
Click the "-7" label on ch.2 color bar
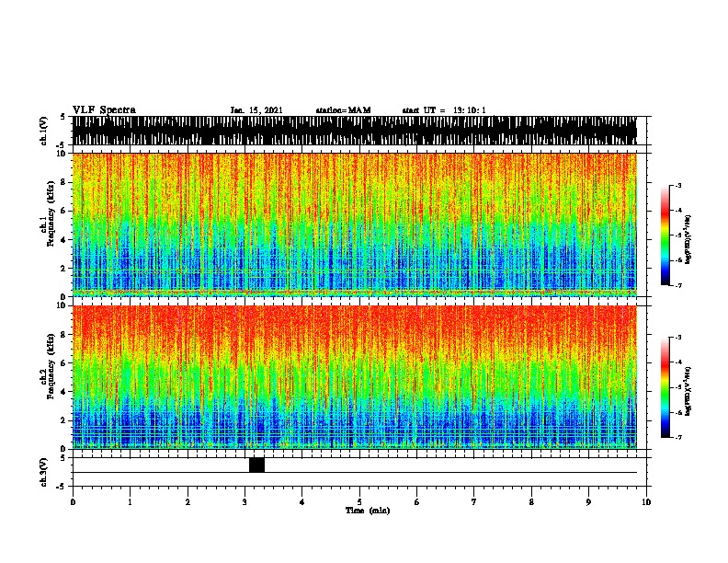pos(678,437)
